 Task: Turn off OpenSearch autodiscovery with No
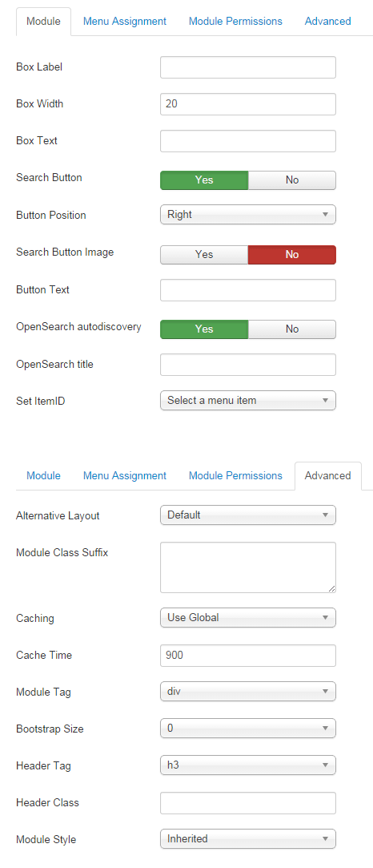pos(292,329)
